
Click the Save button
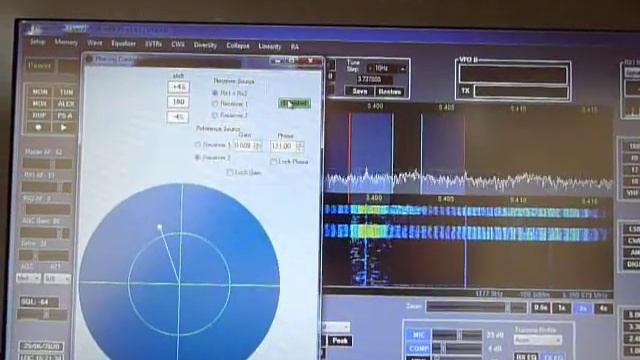360,91
